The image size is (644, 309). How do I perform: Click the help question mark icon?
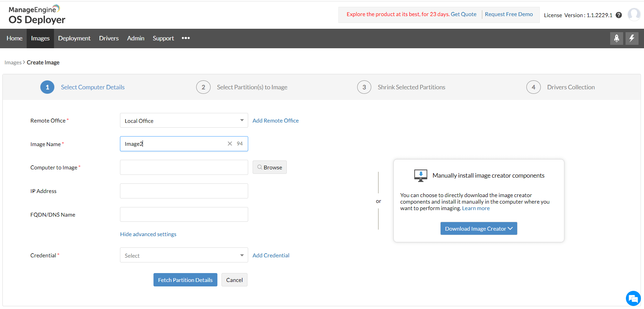click(x=619, y=15)
